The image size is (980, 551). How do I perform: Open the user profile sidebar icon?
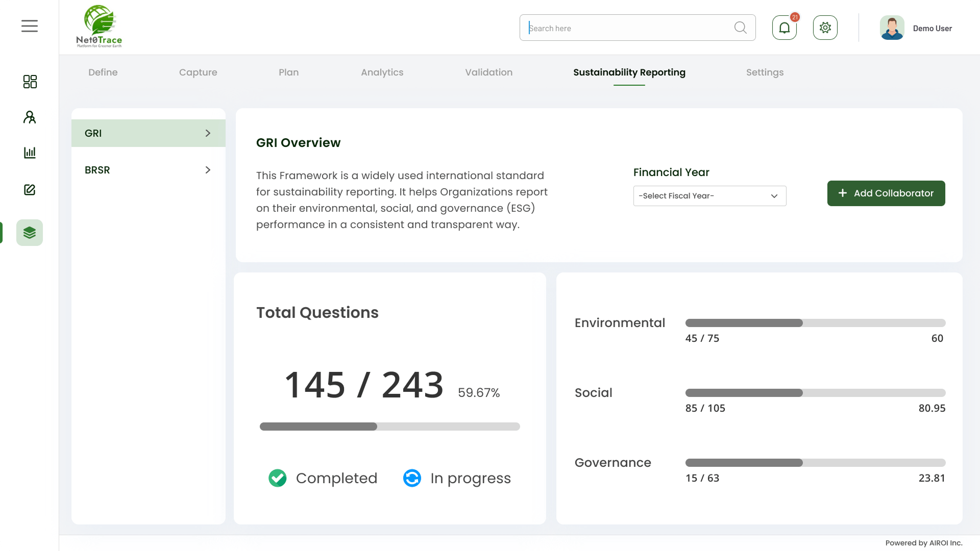click(30, 117)
